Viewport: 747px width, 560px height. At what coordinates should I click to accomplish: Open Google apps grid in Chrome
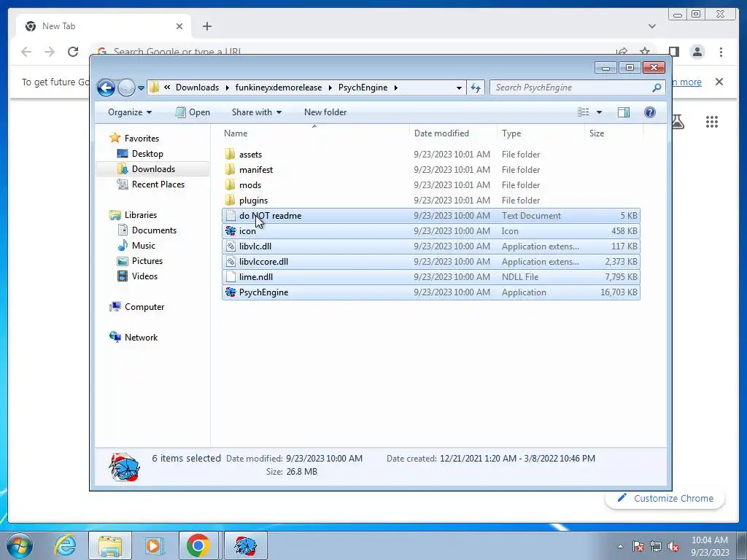(712, 122)
